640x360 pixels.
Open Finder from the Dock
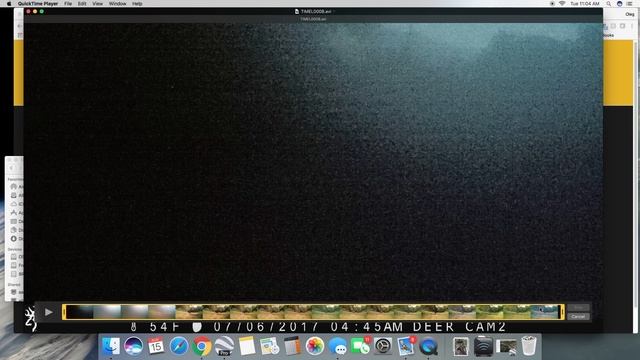coord(111,346)
